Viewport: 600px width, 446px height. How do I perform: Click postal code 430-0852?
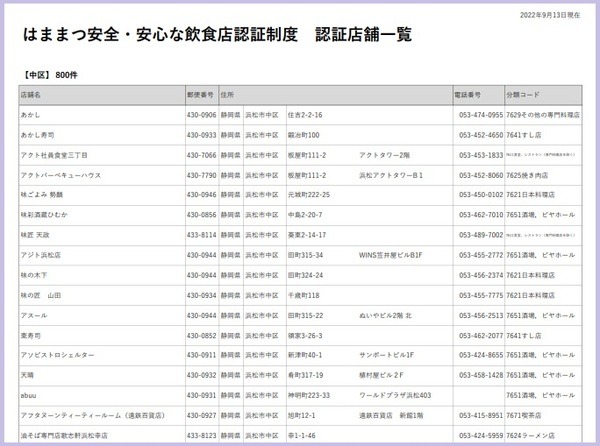click(x=202, y=336)
